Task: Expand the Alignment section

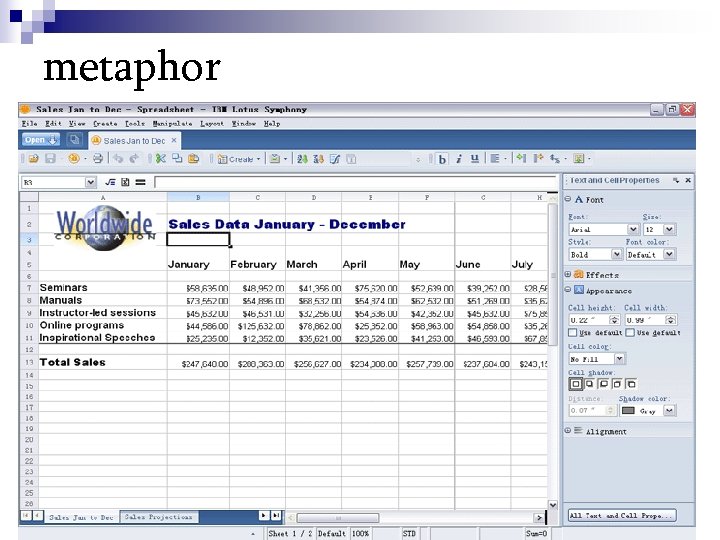Action: pos(568,430)
